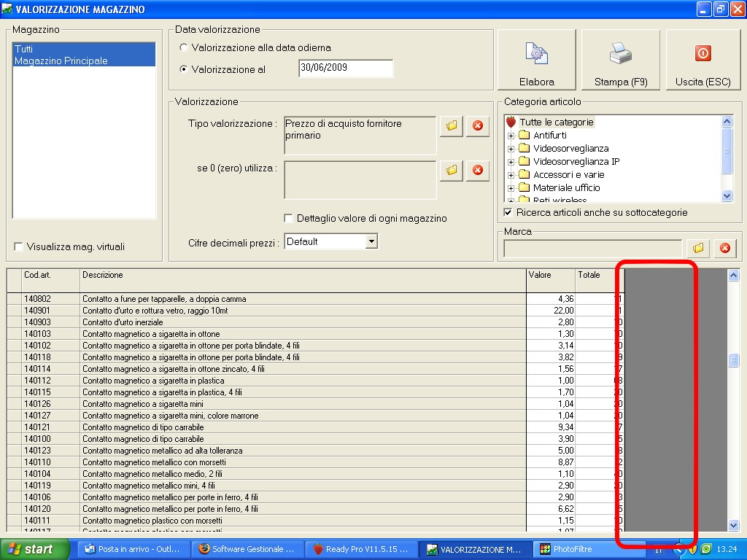
Task: Select 'Contatto d'urto inerziale' row
Action: [x=314, y=322]
